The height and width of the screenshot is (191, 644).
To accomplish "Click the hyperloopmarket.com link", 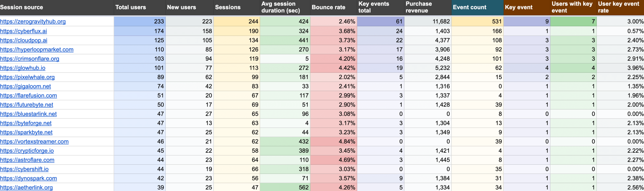I will tap(37, 50).
